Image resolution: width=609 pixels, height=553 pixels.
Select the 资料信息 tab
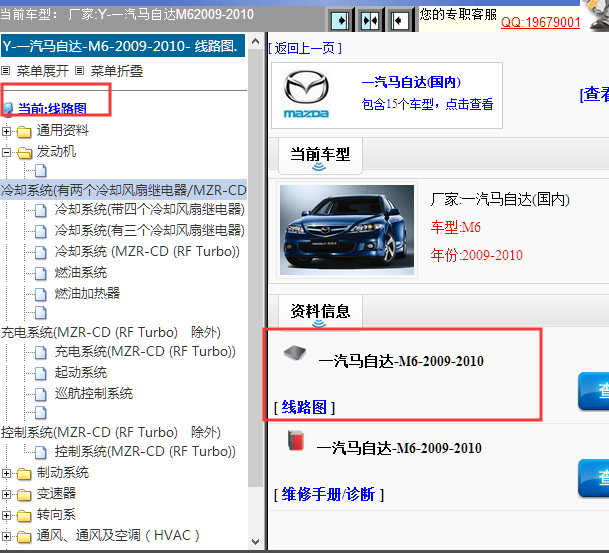tap(320, 311)
